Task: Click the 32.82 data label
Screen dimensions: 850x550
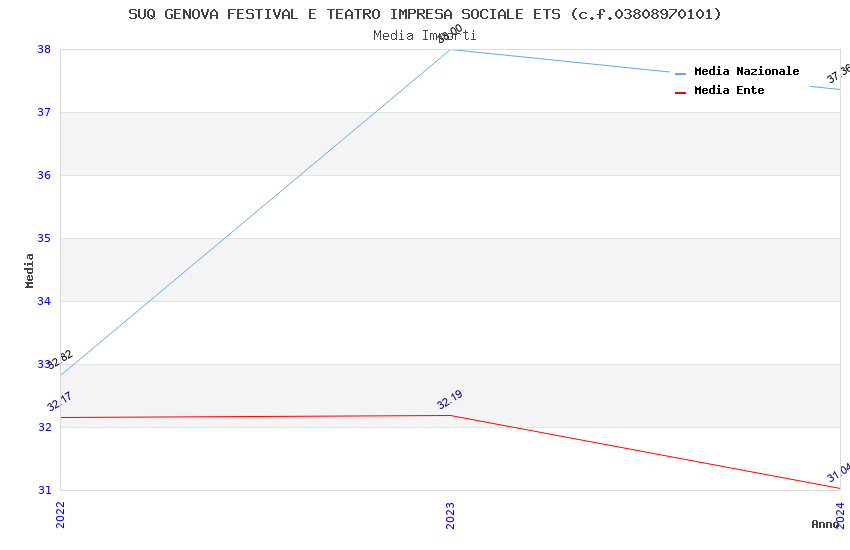Action: [60, 360]
